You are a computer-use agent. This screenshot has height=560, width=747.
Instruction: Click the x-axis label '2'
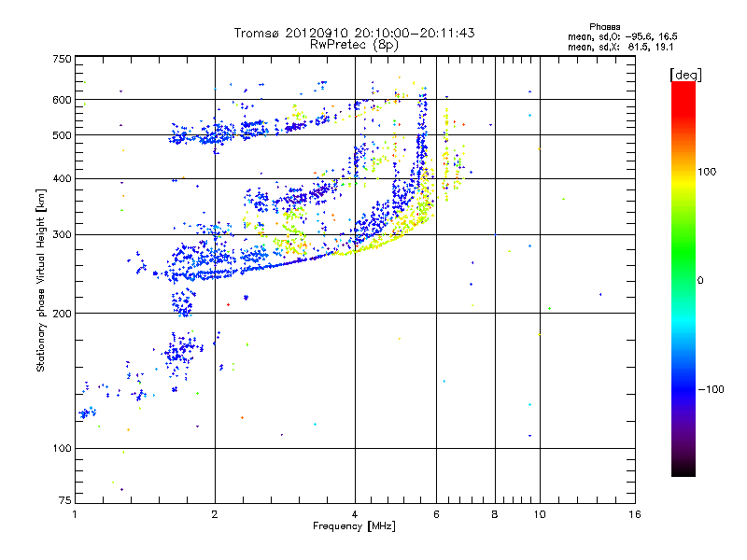(x=215, y=514)
